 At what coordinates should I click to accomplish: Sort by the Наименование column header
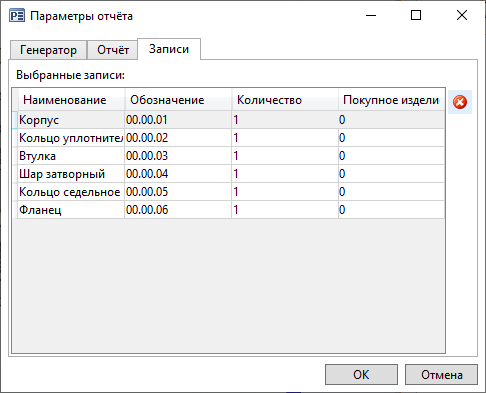(71, 100)
